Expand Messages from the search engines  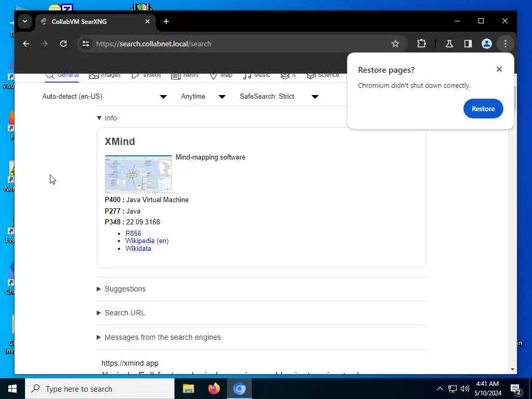(159, 337)
